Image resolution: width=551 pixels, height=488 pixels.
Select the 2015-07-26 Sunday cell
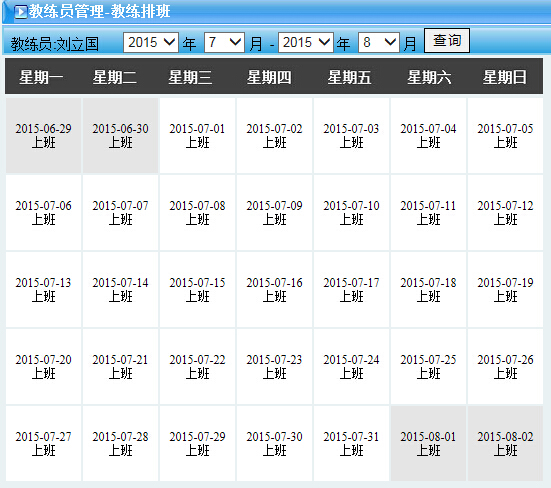[x=505, y=366]
